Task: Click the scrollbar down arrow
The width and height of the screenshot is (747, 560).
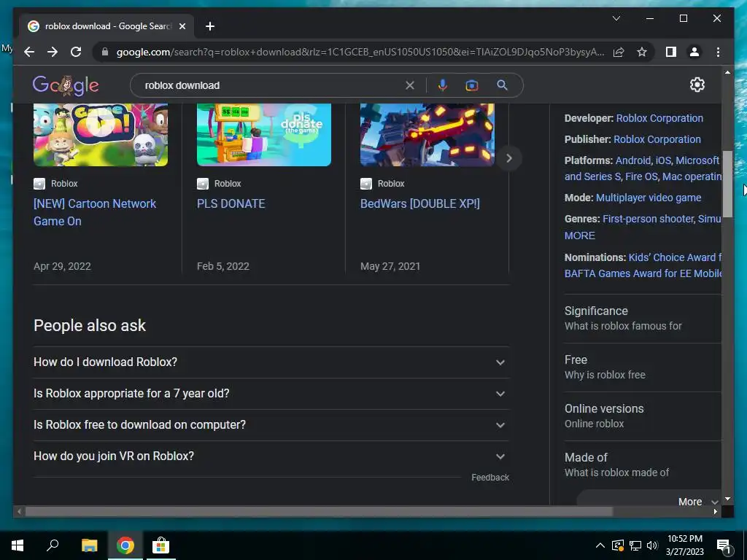Action: point(727,499)
